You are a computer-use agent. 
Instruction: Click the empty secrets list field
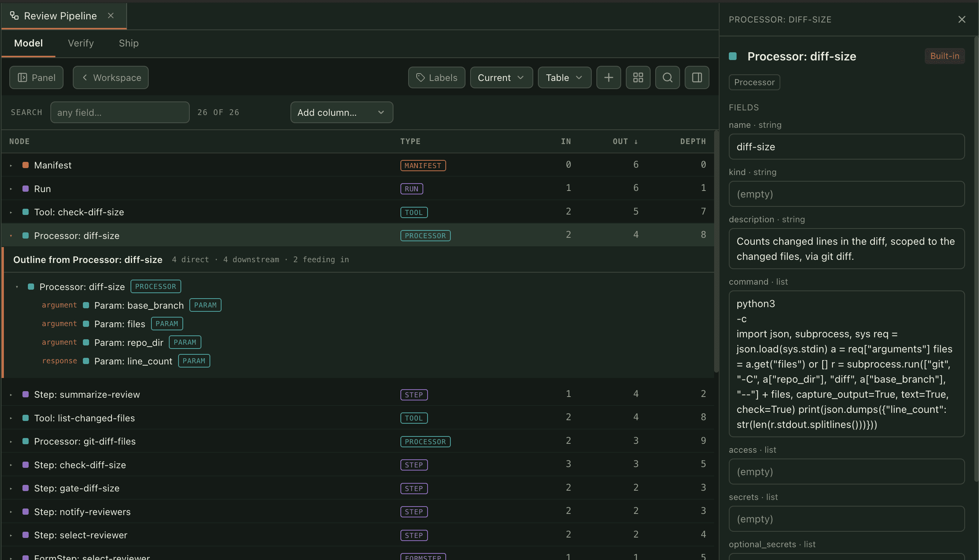point(847,519)
